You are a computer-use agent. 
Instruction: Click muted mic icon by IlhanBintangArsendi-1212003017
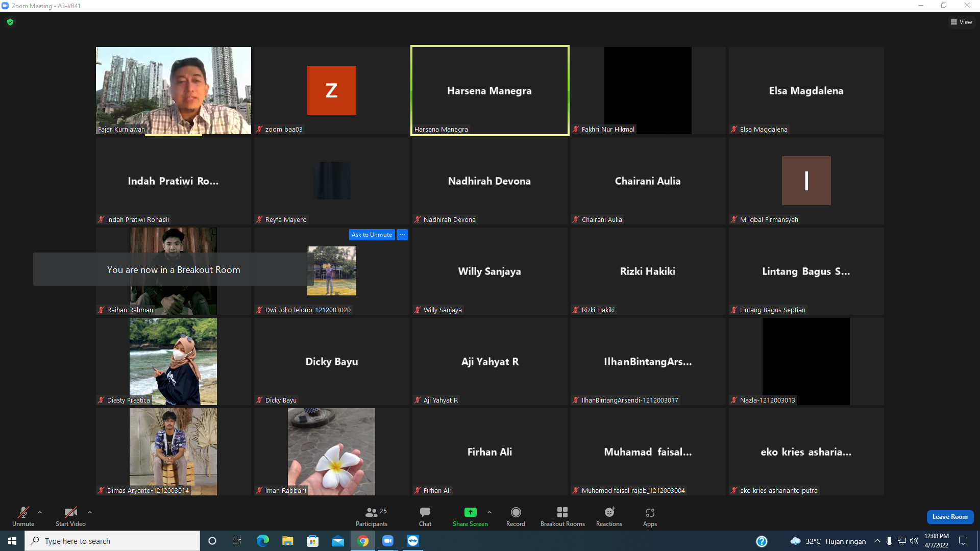pyautogui.click(x=576, y=400)
